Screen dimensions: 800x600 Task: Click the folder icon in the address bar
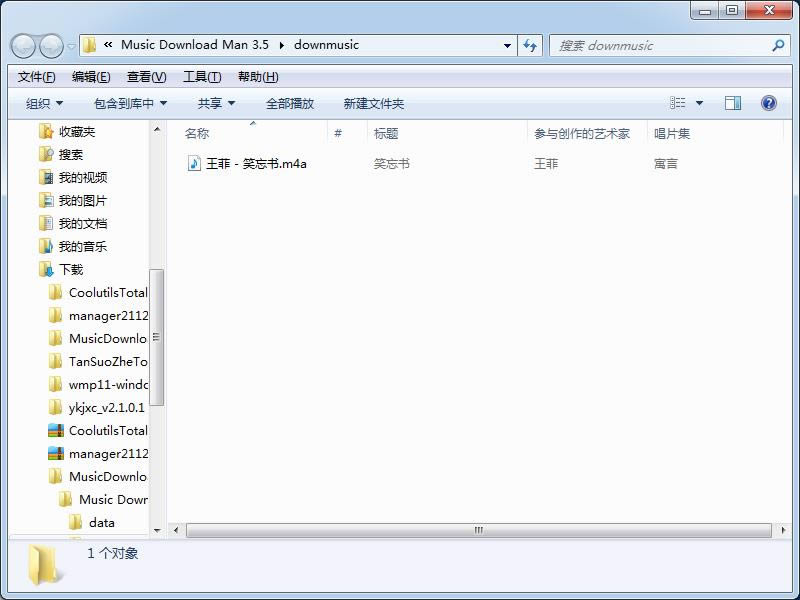point(89,45)
